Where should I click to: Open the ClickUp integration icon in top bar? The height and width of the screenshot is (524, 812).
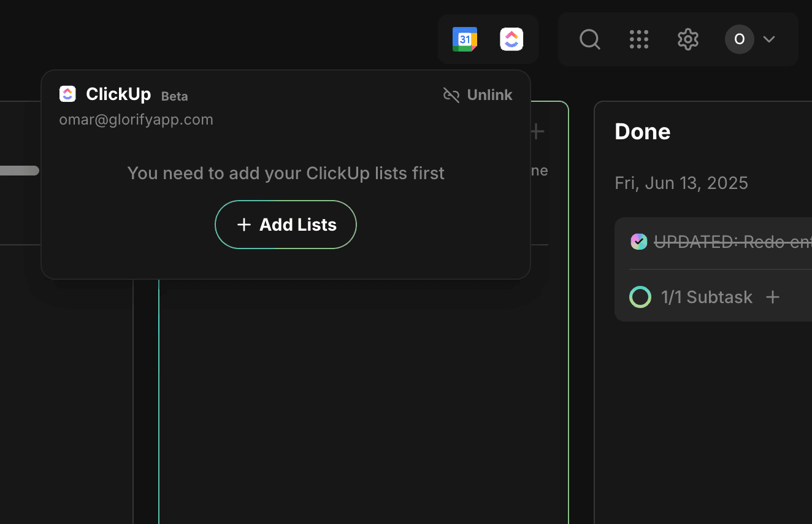511,39
